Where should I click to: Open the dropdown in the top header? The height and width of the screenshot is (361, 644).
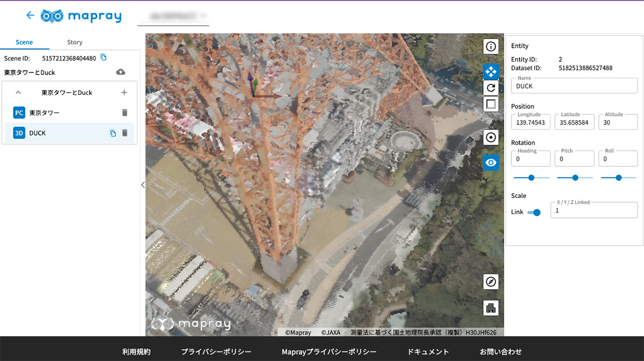pyautogui.click(x=173, y=17)
